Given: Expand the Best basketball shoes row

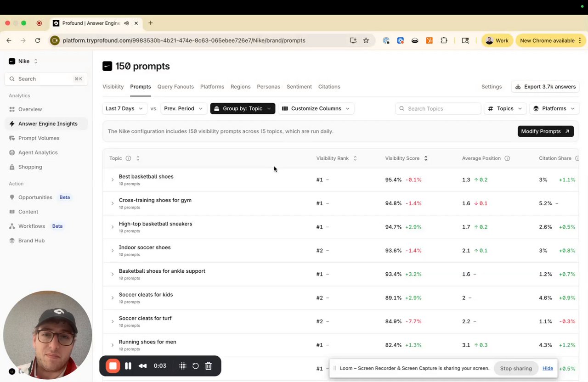Looking at the screenshot, I should (x=113, y=180).
